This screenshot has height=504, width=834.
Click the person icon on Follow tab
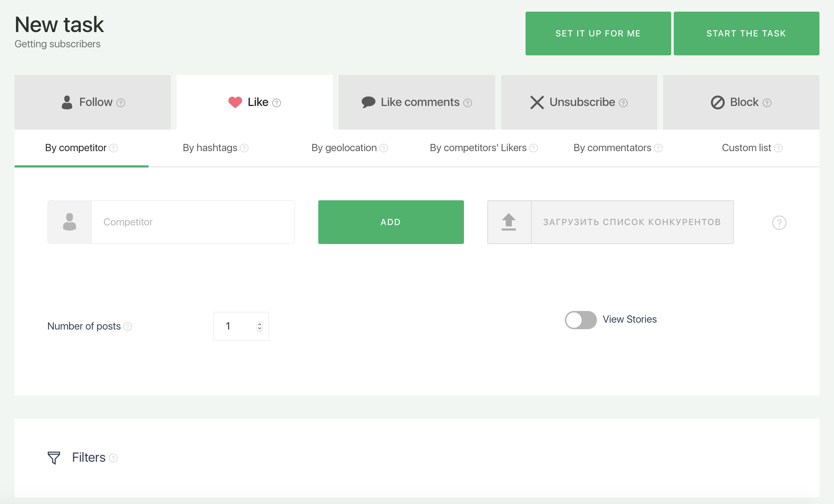coord(67,102)
